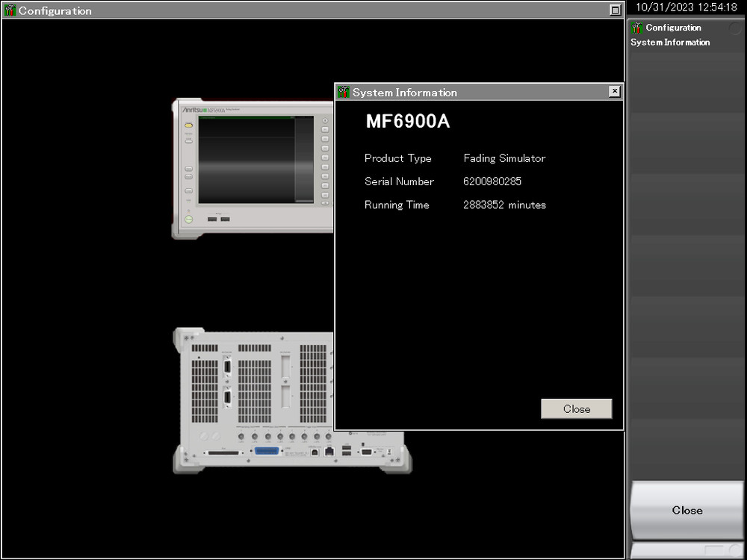Click the Product Type label

[398, 158]
